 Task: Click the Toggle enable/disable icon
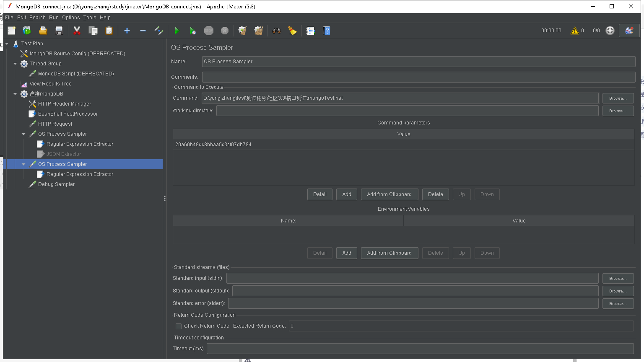pos(159,31)
